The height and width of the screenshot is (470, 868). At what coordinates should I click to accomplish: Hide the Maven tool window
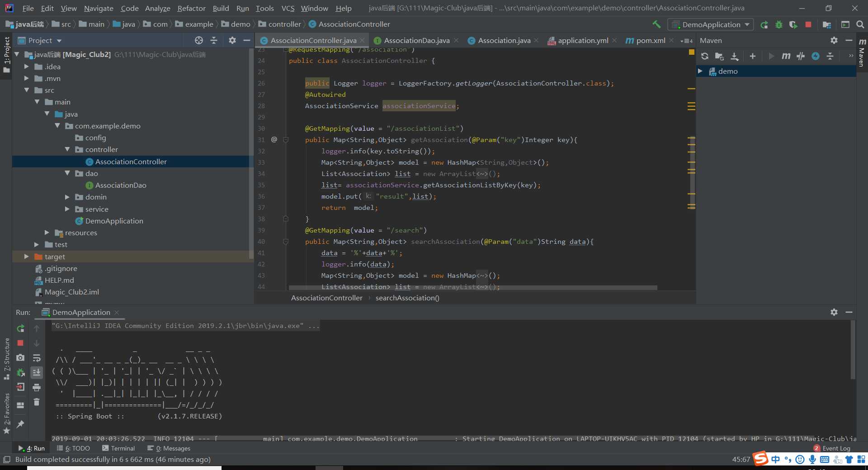coord(849,40)
